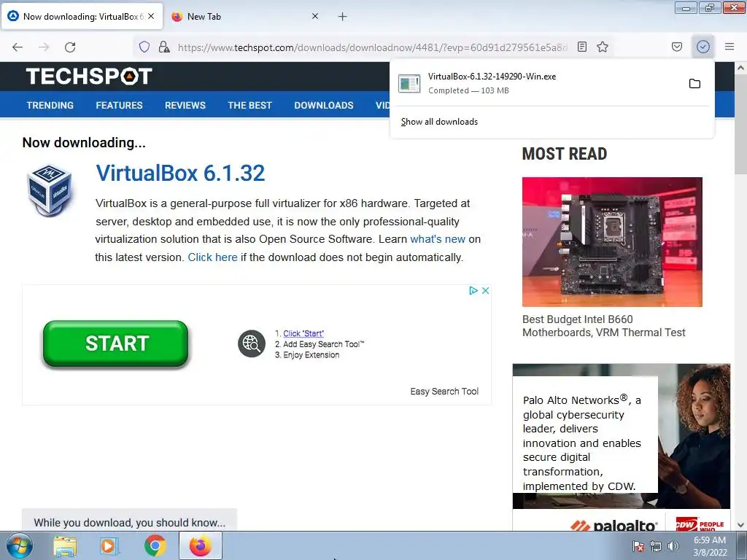The image size is (747, 560).
Task: Open Google Chrome from the taskbar
Action: (155, 546)
